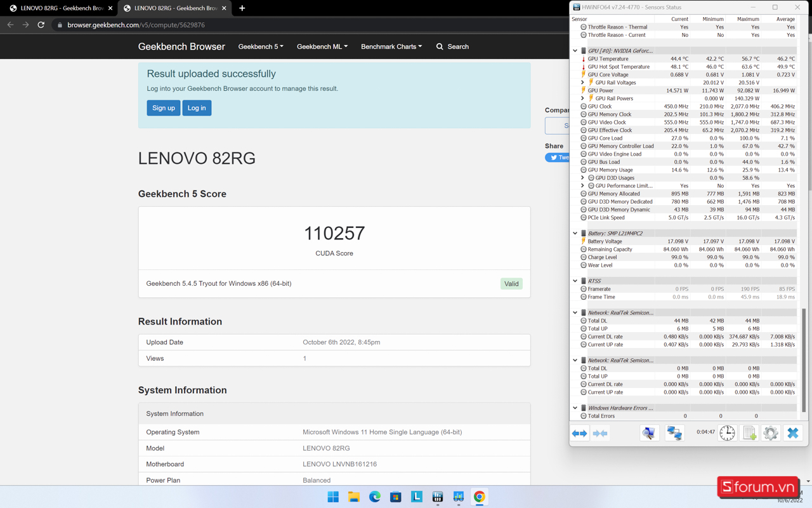The width and height of the screenshot is (812, 508).
Task: Click the Chrome address bar URL
Action: (136, 25)
